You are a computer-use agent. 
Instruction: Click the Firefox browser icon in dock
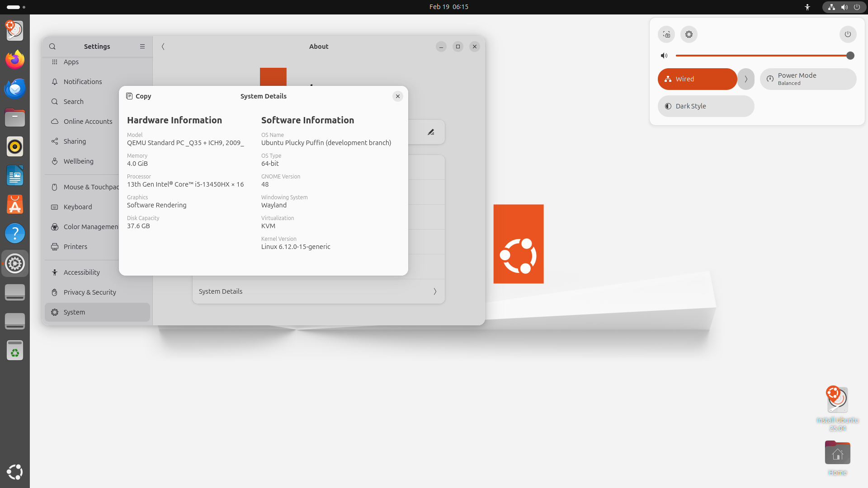14,59
